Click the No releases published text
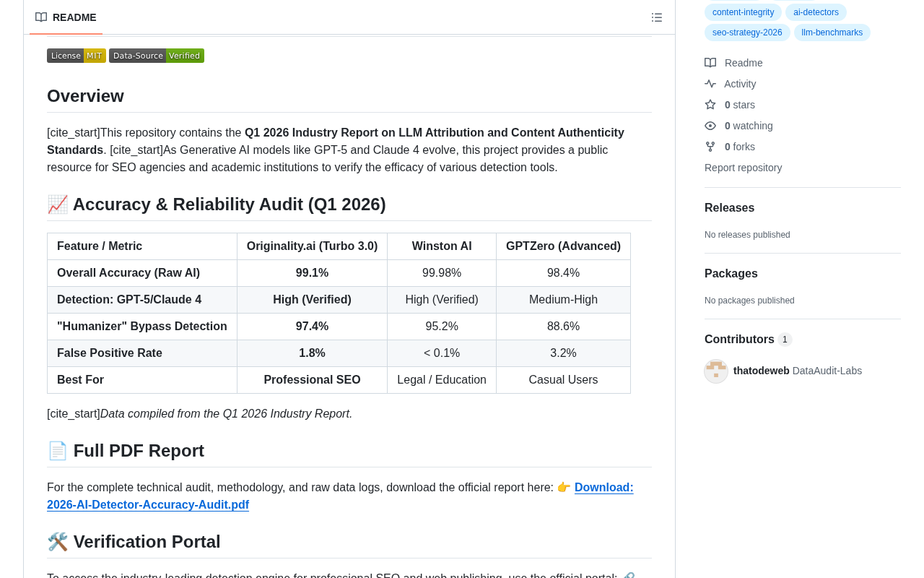 [747, 235]
